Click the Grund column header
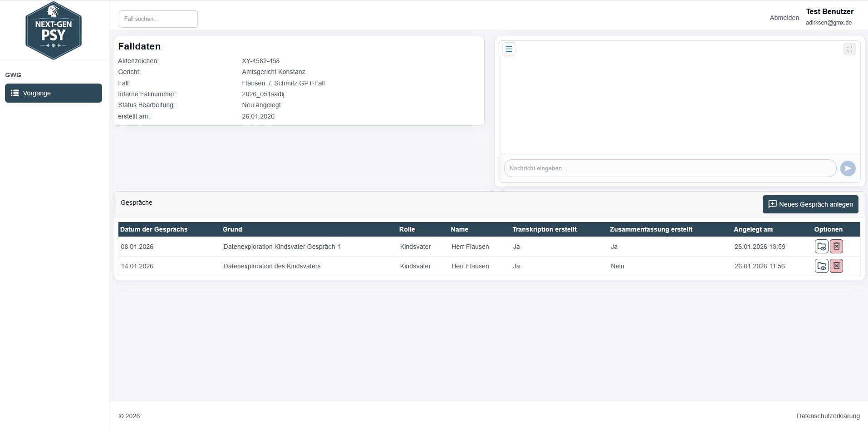Screen dimensions: 868x430 coord(232,229)
